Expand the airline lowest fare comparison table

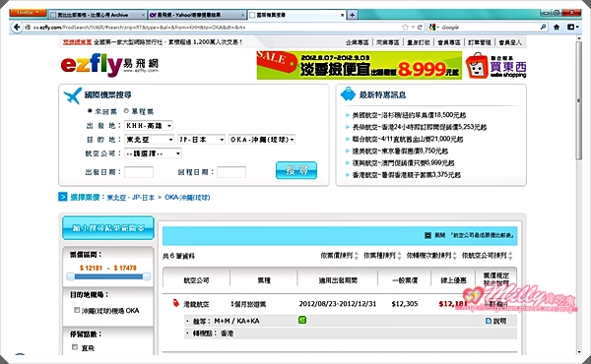coord(469,235)
